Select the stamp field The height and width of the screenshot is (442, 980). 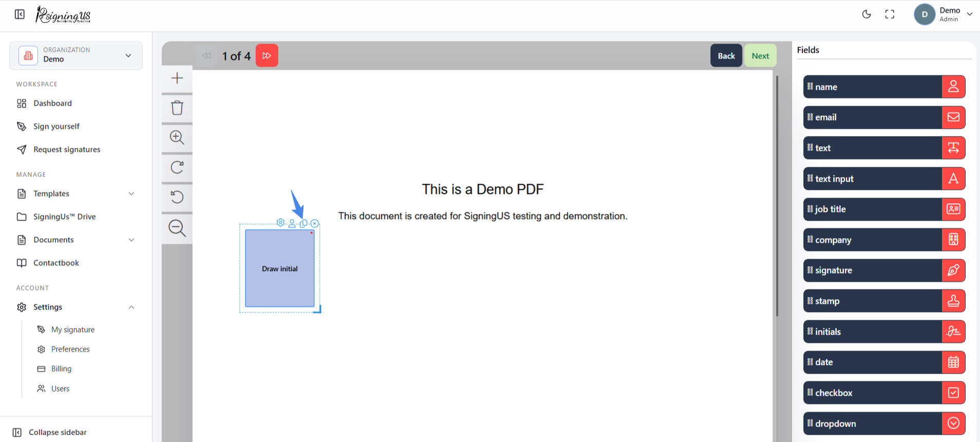884,301
